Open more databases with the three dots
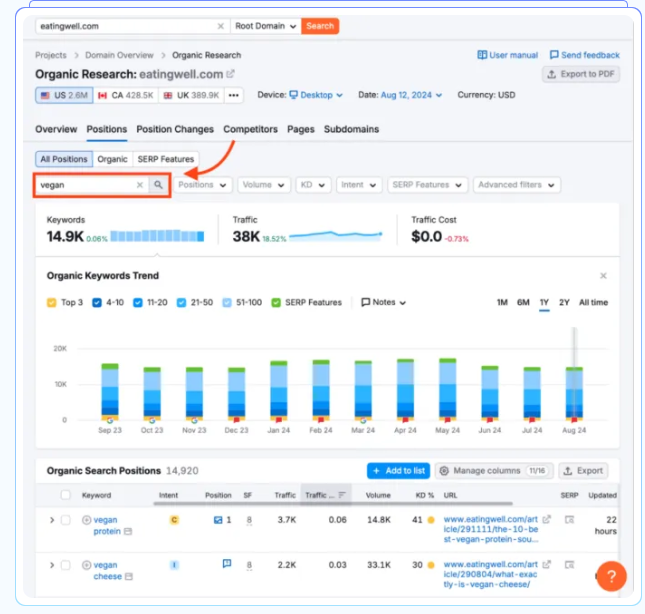Screen dimensions: 645x614 (x=234, y=95)
